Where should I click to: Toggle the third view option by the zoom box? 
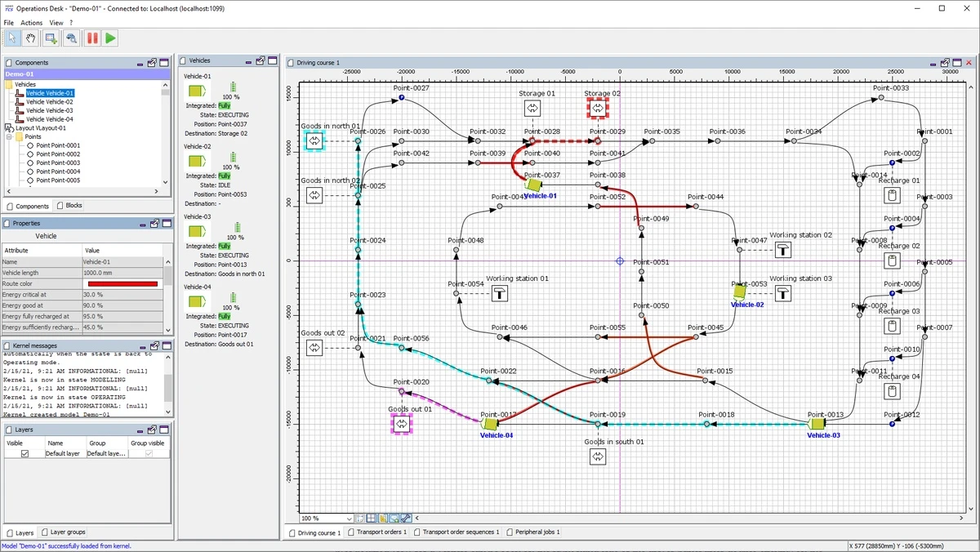click(x=382, y=518)
